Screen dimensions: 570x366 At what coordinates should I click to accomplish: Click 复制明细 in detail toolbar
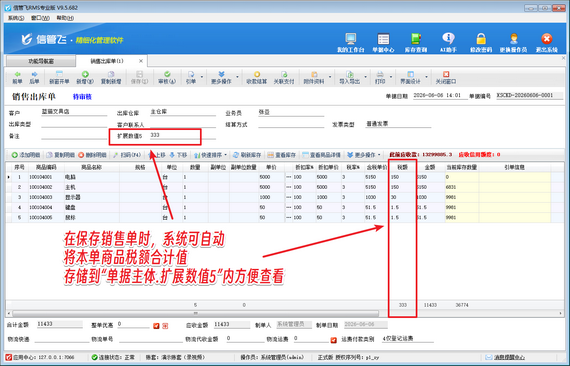(x=60, y=155)
